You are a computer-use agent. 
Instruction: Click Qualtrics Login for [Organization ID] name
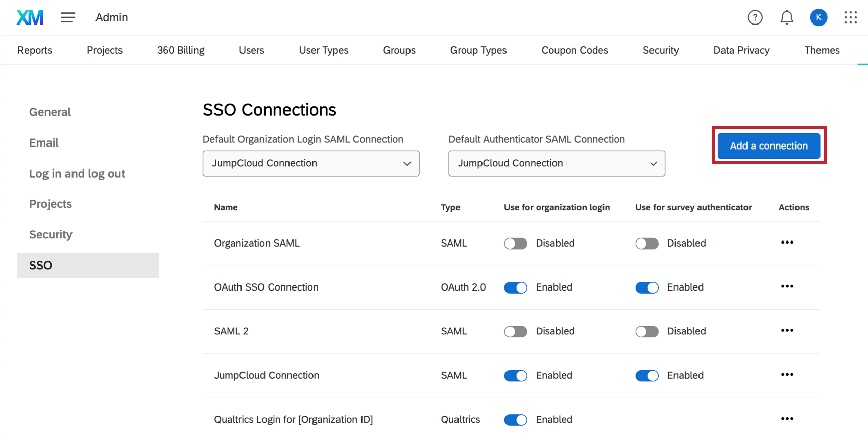click(x=294, y=420)
